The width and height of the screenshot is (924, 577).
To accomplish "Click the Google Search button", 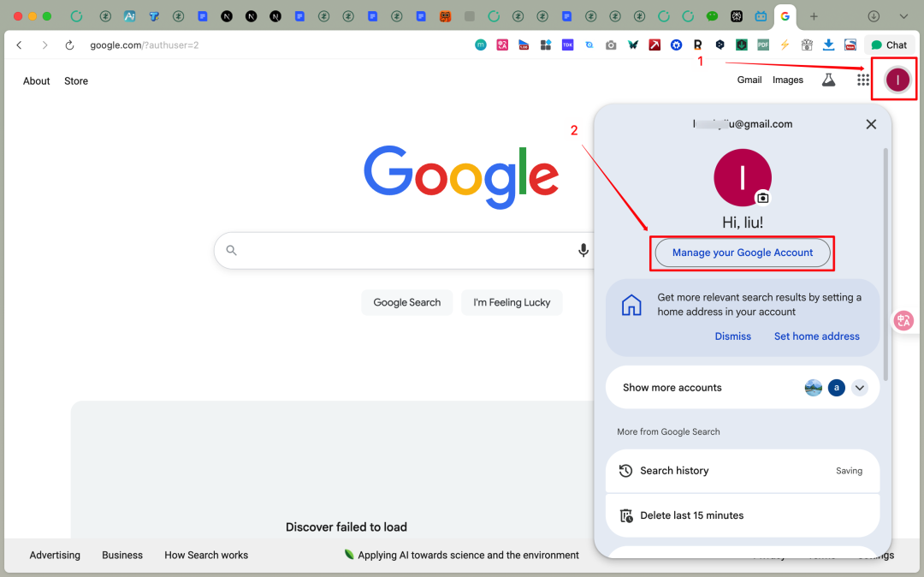I will point(406,302).
